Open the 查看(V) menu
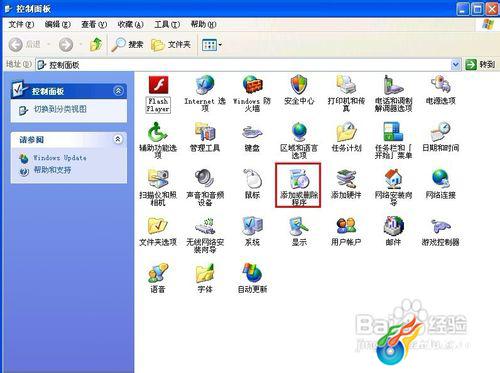The height and width of the screenshot is (373, 500). (94, 25)
